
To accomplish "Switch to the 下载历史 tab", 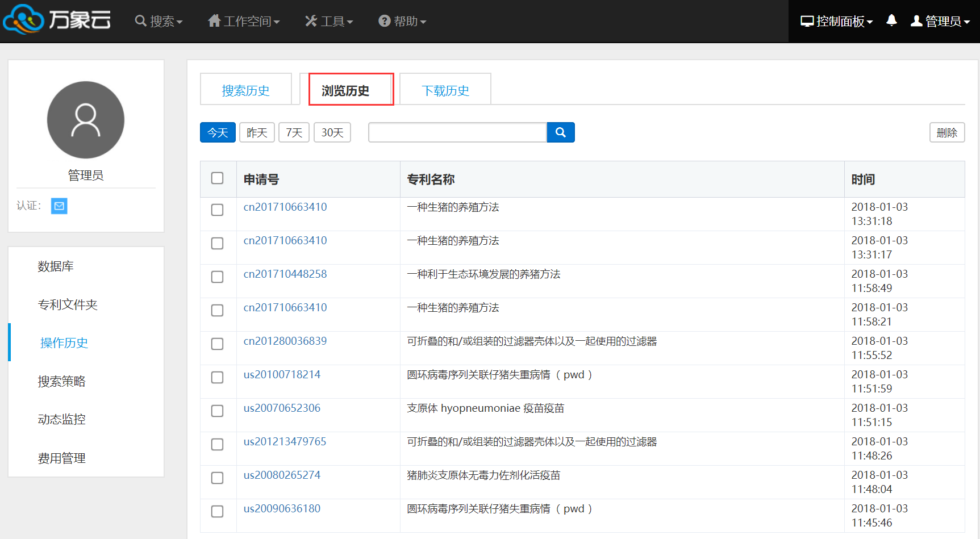I will (445, 90).
